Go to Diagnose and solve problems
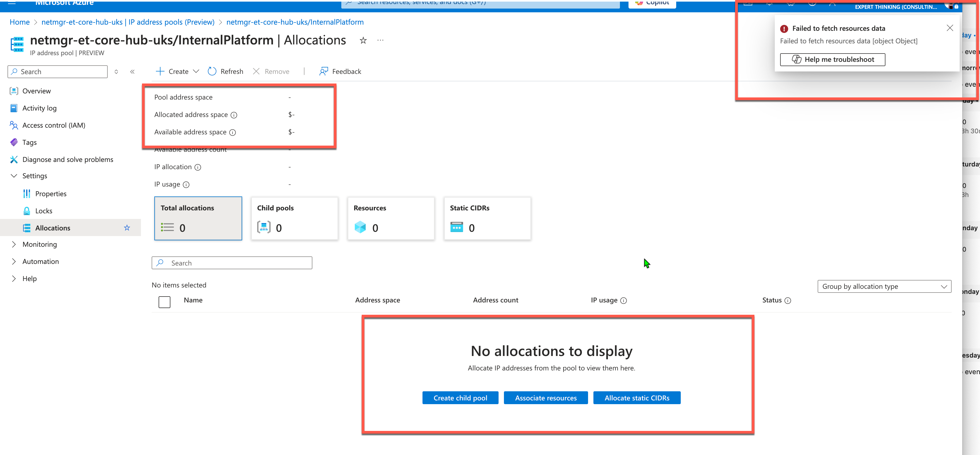 [x=68, y=159]
